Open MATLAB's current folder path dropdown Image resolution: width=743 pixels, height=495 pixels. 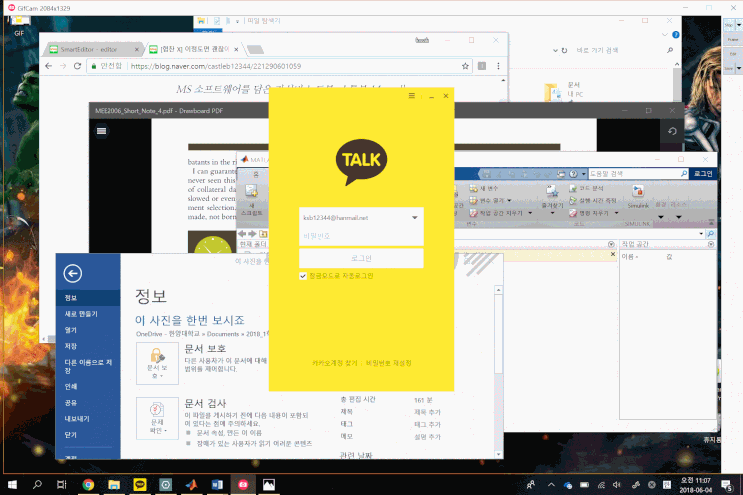click(701, 234)
